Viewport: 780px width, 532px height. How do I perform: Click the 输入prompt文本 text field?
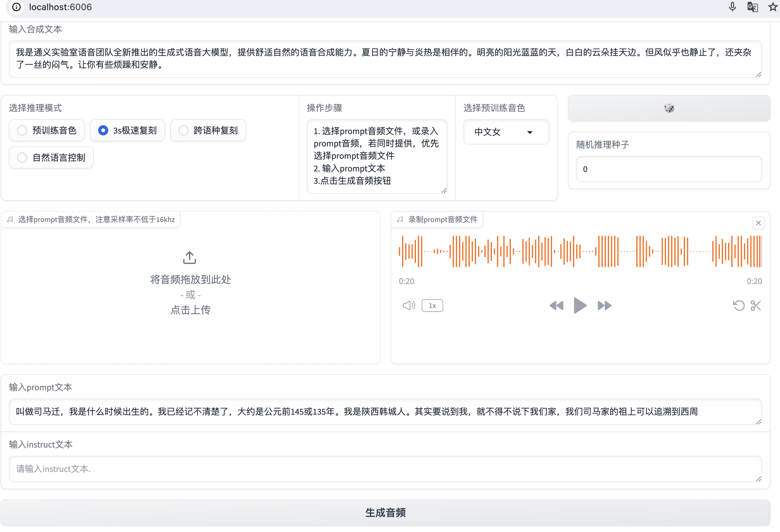coord(385,411)
